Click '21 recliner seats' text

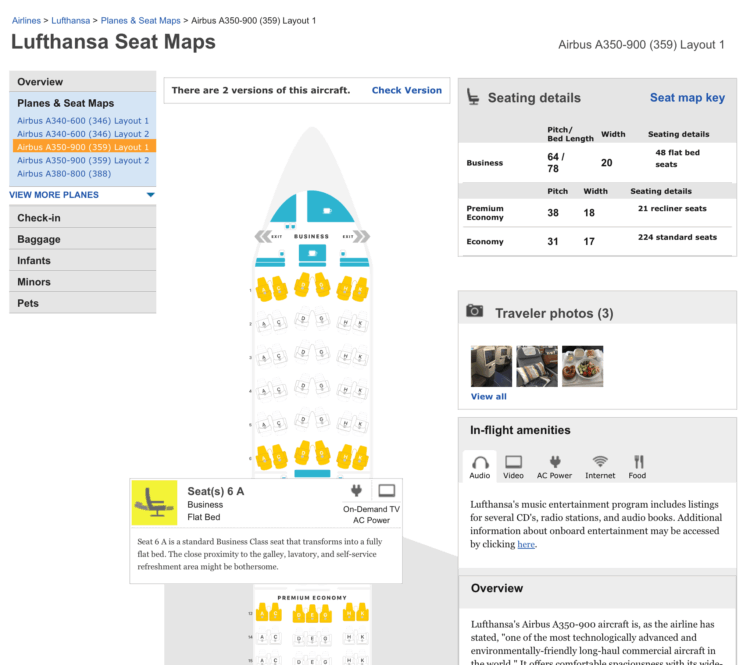pos(672,208)
